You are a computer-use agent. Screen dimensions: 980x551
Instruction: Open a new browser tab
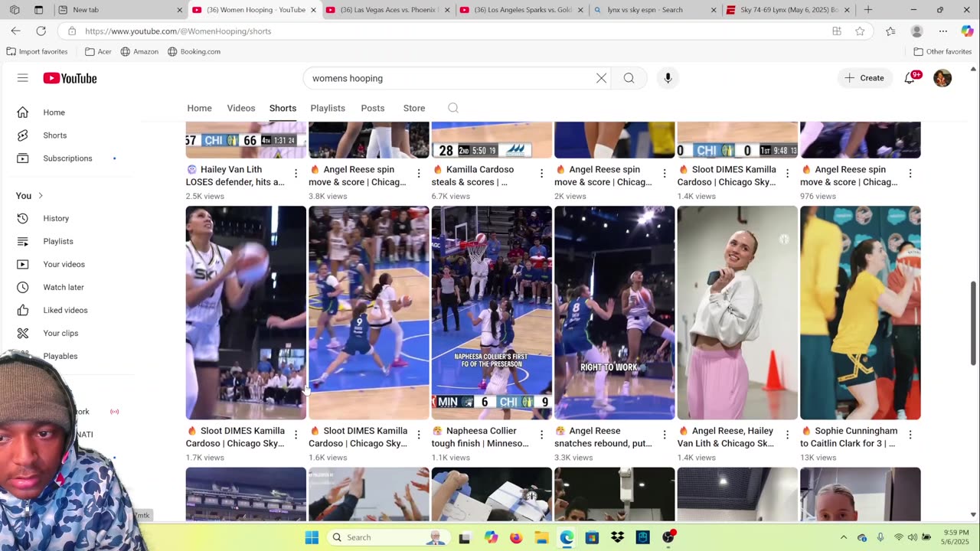(x=868, y=10)
